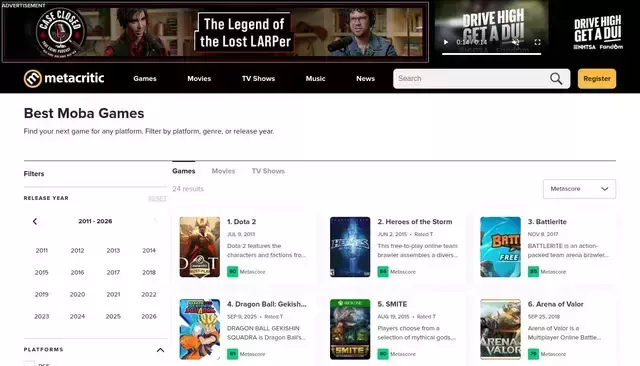Open Games in the top navigation
This screenshot has height=366, width=640.
[145, 79]
